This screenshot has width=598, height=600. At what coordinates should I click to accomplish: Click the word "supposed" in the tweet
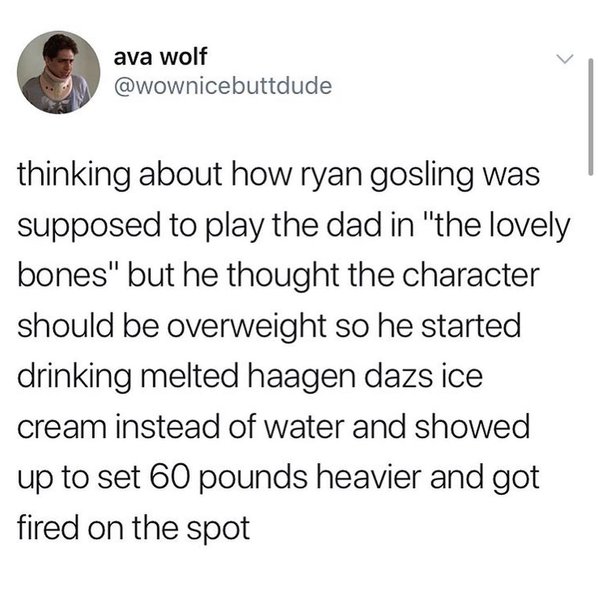(89, 227)
